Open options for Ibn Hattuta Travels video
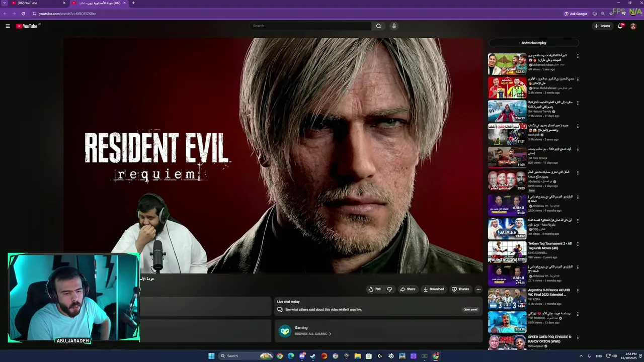644x362 pixels. pyautogui.click(x=578, y=103)
